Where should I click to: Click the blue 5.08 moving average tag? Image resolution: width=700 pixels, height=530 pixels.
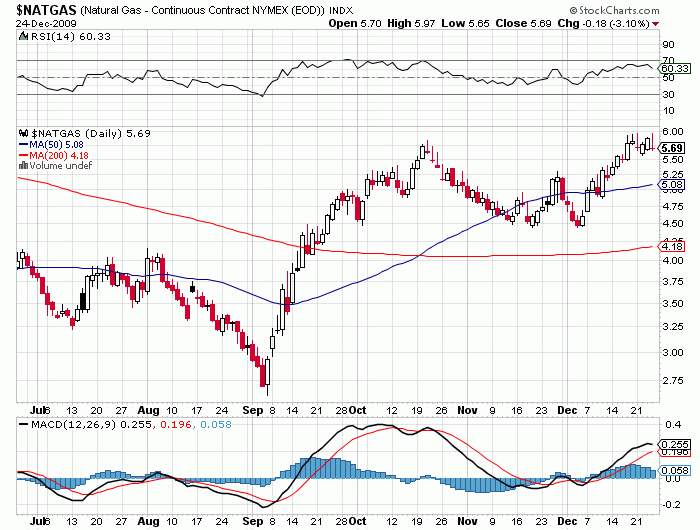pyautogui.click(x=672, y=185)
